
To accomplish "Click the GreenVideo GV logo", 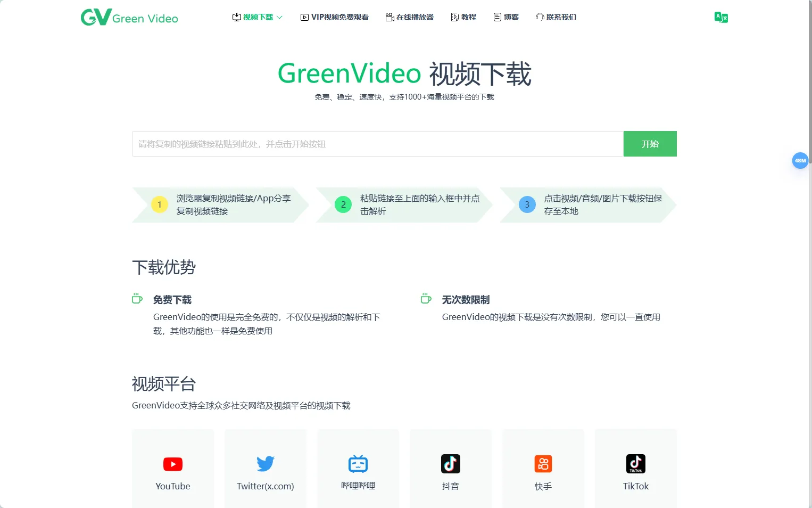I will 96,17.
